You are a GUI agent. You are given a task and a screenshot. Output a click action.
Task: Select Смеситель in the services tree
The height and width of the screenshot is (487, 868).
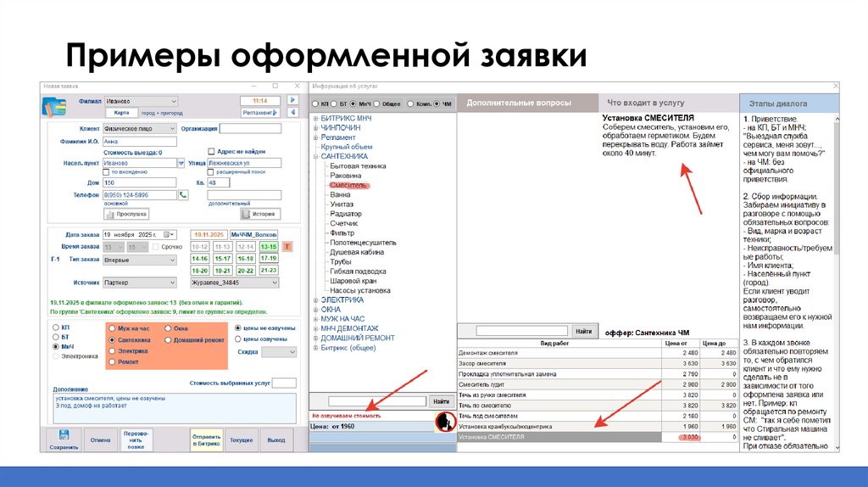(x=348, y=186)
